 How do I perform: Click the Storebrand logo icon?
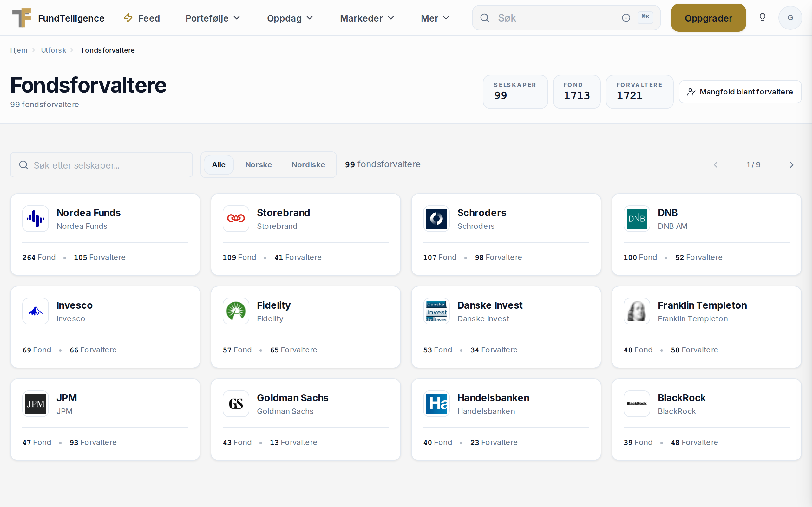coord(236,219)
